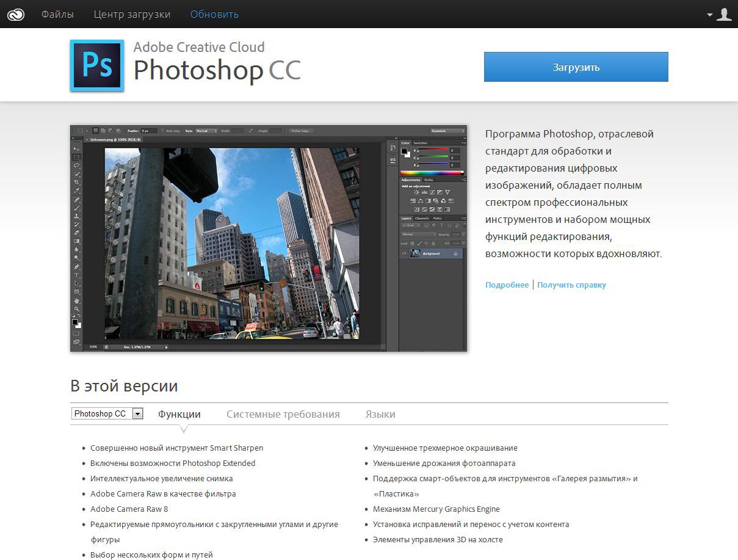Click the Background layer thumbnail
738x560 pixels.
point(415,253)
